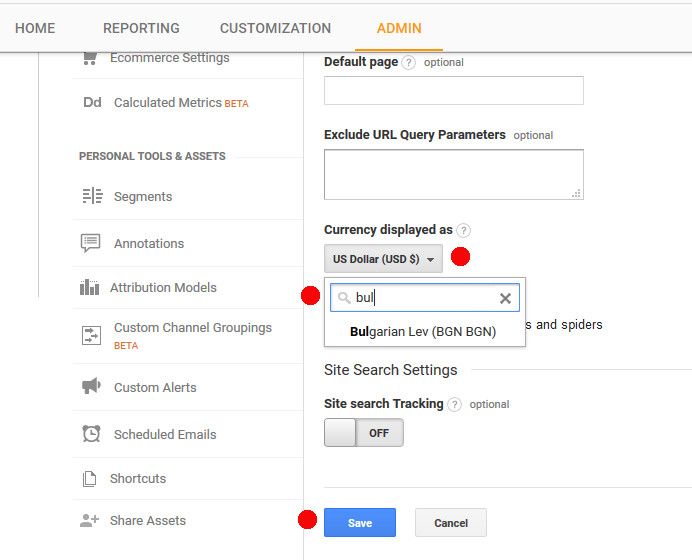
Task: Switch to the REPORTING tab
Action: [x=141, y=28]
